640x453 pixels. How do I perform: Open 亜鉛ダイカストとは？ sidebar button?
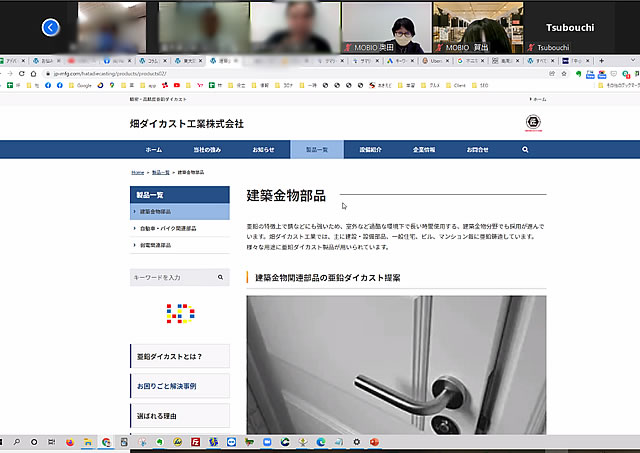coord(180,356)
